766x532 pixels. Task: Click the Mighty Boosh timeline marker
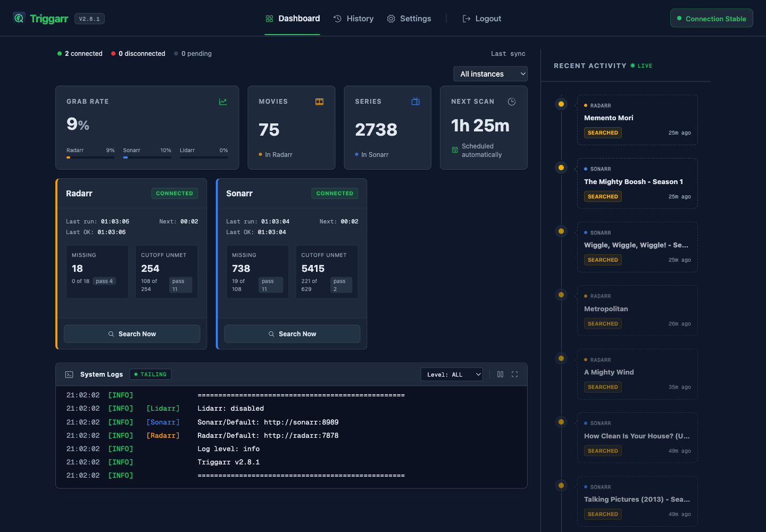(561, 168)
